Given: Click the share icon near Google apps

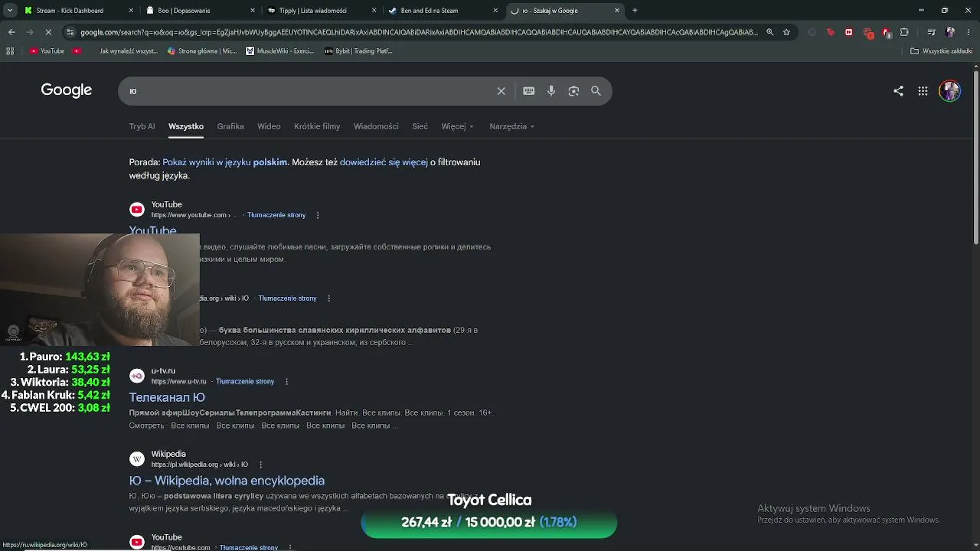Looking at the screenshot, I should tap(898, 90).
